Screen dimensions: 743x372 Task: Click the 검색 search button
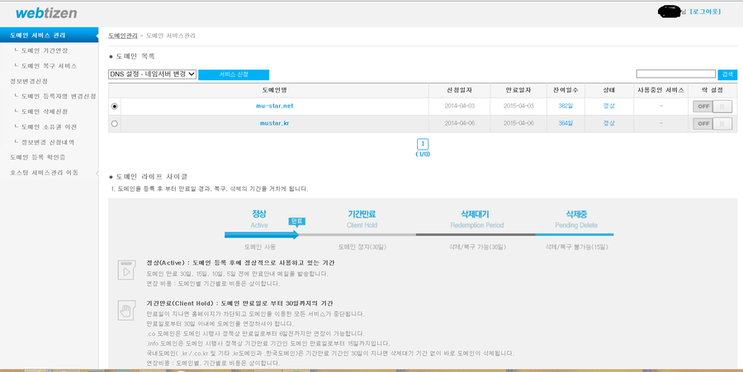(727, 75)
